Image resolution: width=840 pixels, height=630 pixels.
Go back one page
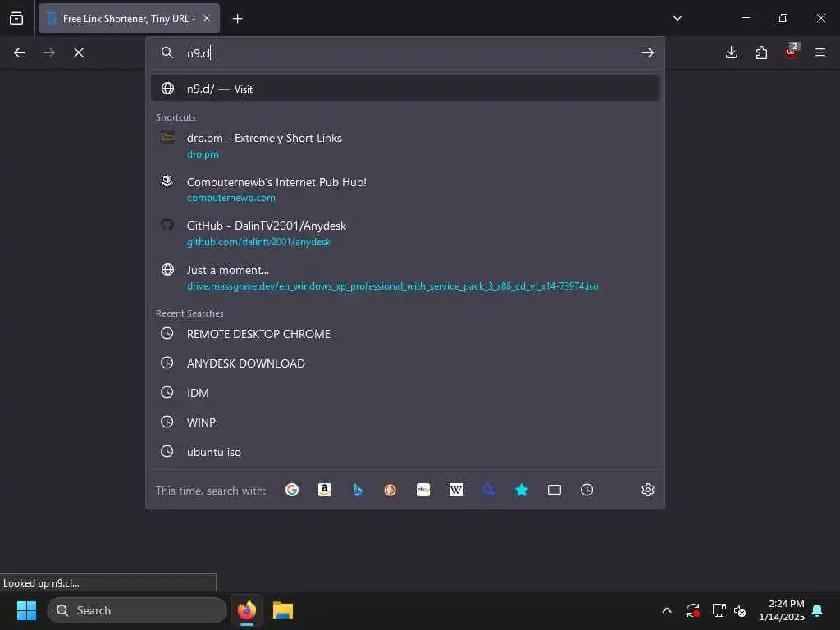[20, 52]
